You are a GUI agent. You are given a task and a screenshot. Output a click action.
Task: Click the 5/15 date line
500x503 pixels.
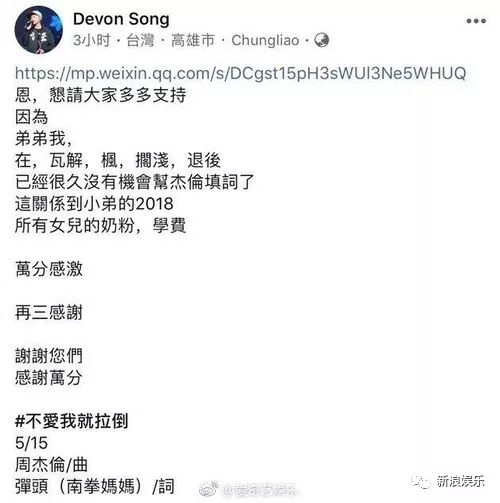click(x=31, y=443)
